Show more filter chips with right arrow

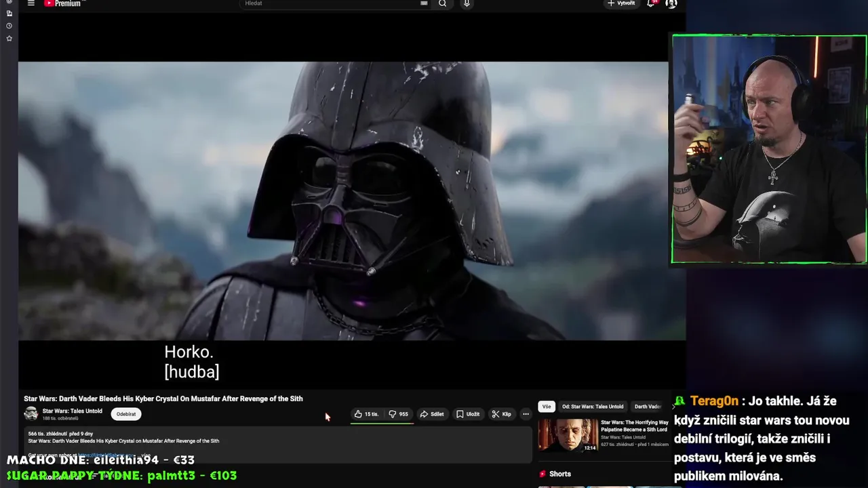(x=673, y=407)
